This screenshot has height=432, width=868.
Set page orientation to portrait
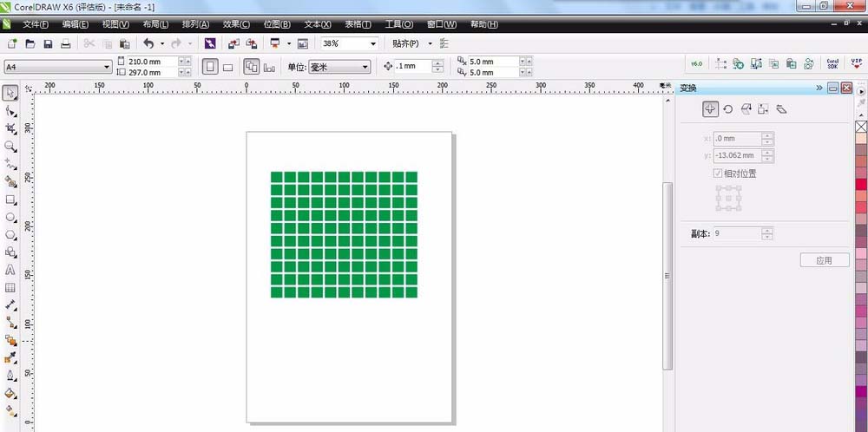coord(210,67)
